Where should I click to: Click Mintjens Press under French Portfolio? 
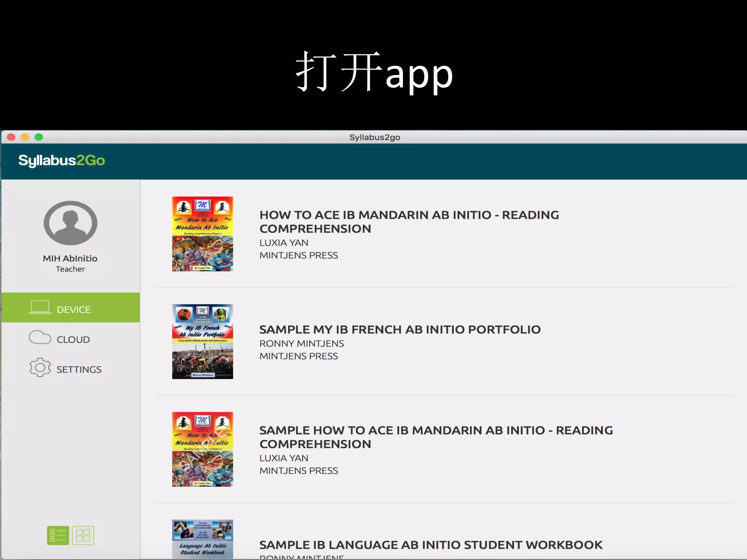(299, 356)
